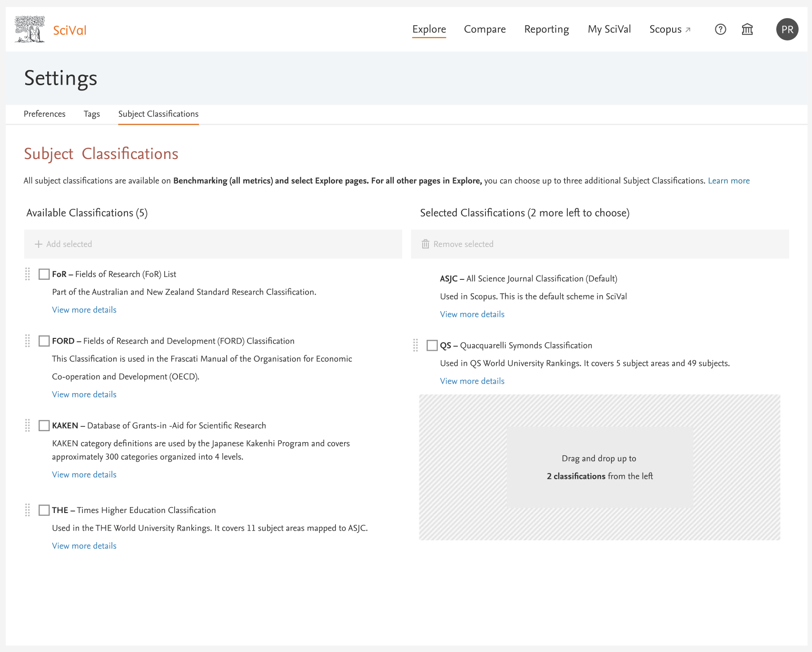
Task: Expand View more details under THE
Action: (84, 546)
